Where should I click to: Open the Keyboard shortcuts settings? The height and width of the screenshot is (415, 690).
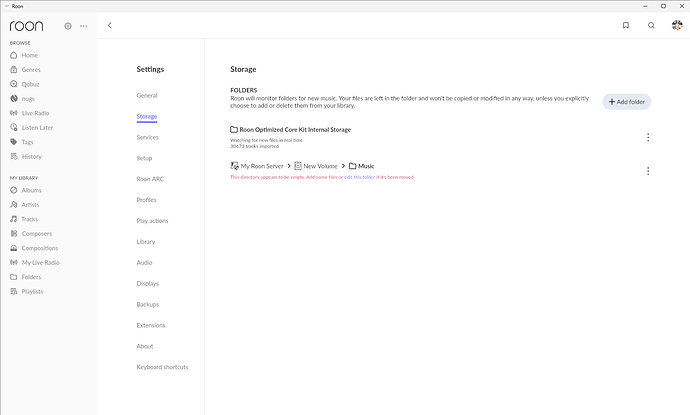[162, 367]
